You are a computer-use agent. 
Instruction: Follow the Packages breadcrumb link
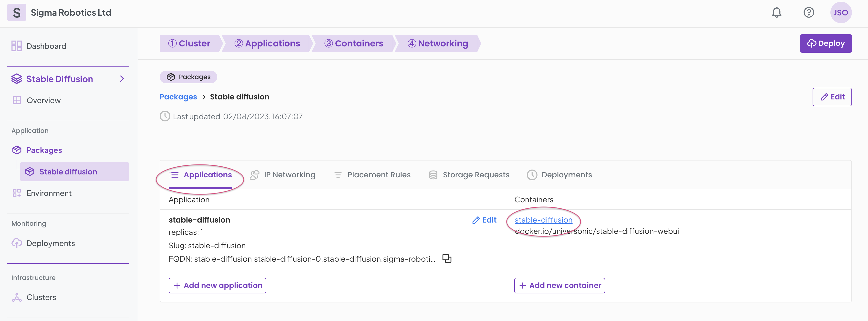[x=178, y=97]
